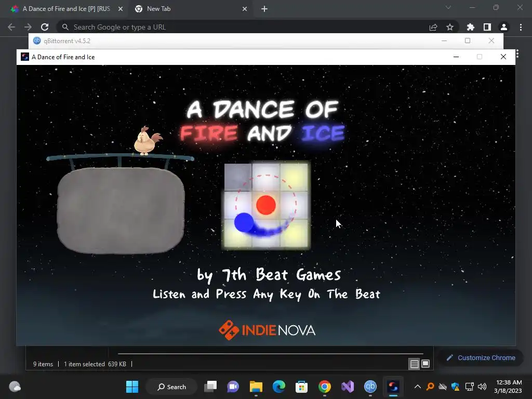Minimize the A Dance of Fire and Ice game window
532x399 pixels.
[456, 57]
